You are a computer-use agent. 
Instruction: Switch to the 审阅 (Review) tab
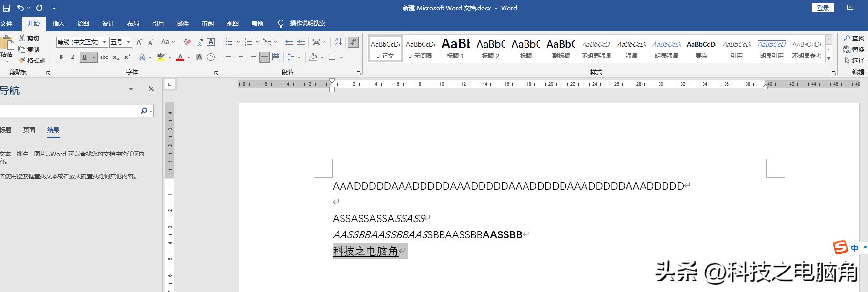[208, 23]
